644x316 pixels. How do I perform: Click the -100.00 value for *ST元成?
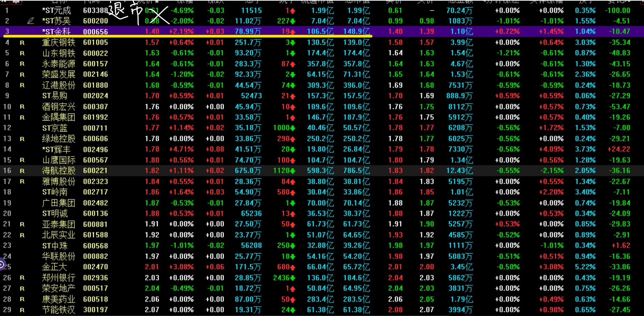[617, 10]
